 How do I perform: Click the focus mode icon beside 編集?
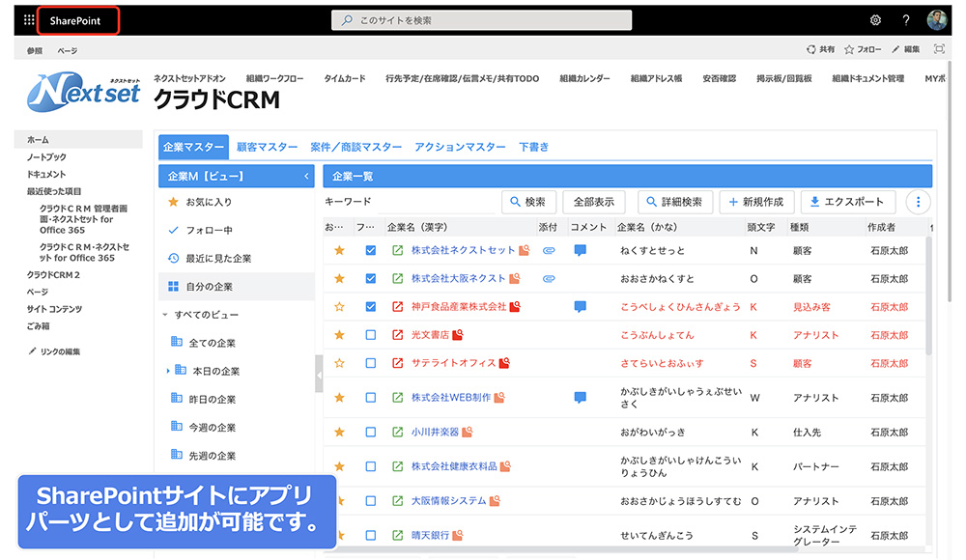click(939, 49)
